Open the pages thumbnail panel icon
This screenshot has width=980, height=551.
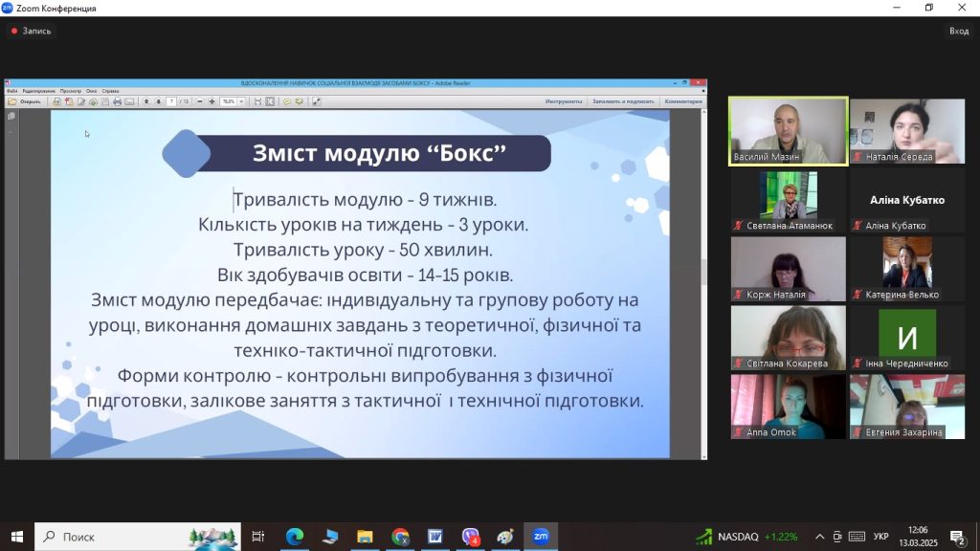coord(11,116)
